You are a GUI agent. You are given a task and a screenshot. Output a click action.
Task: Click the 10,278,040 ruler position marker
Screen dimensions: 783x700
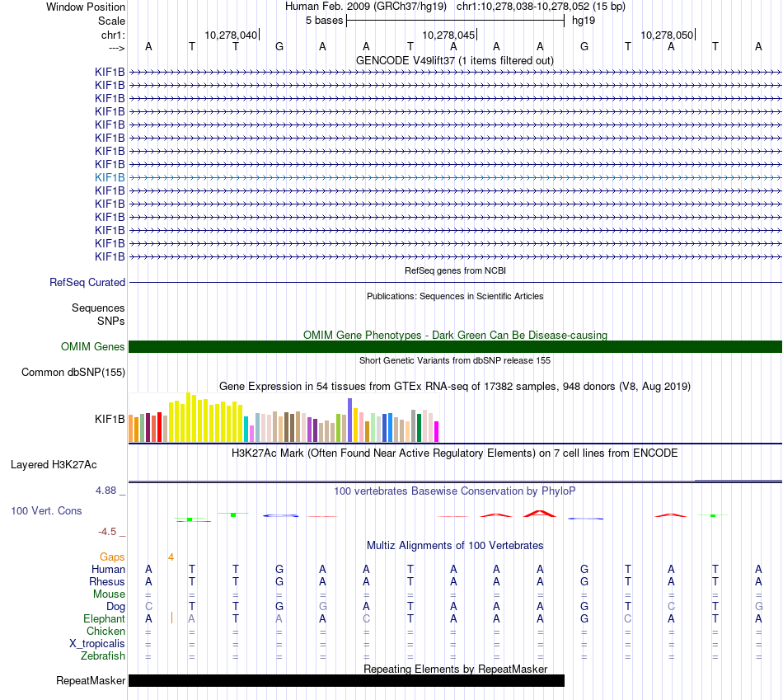[231, 35]
